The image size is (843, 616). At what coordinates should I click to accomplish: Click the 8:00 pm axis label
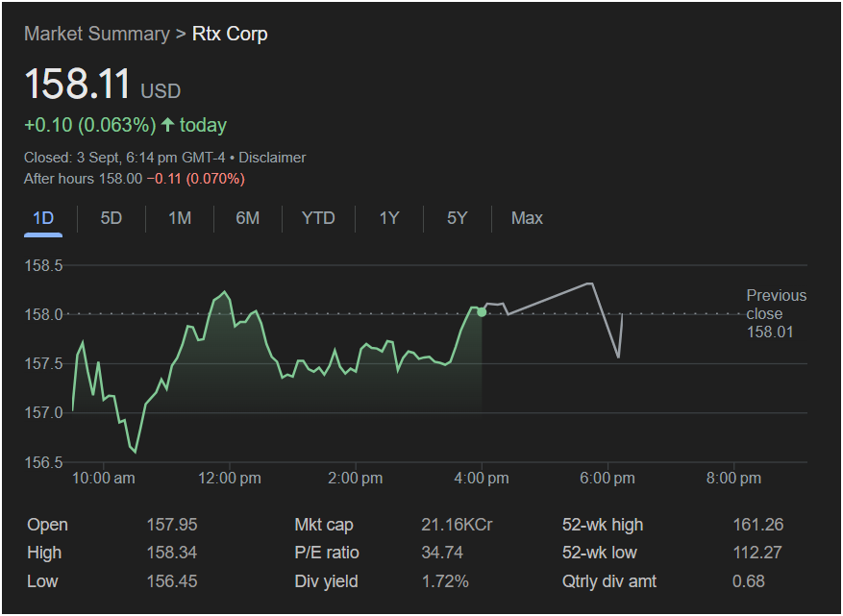pyautogui.click(x=733, y=478)
